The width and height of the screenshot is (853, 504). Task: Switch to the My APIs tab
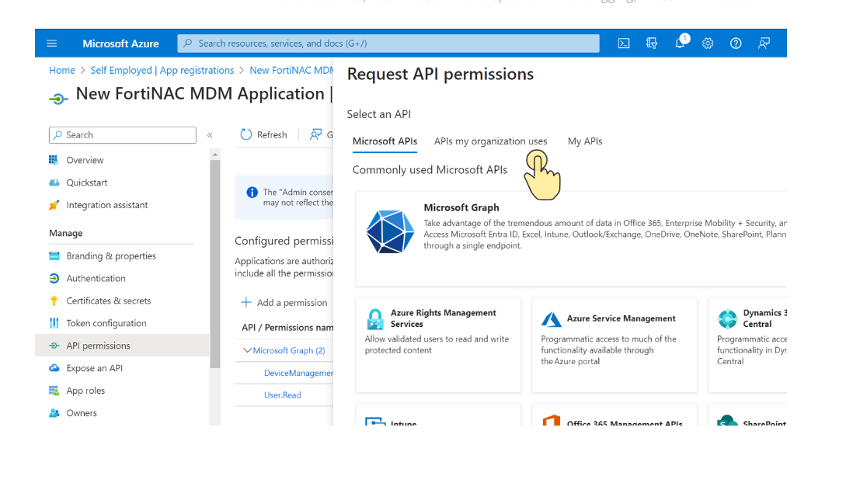585,141
